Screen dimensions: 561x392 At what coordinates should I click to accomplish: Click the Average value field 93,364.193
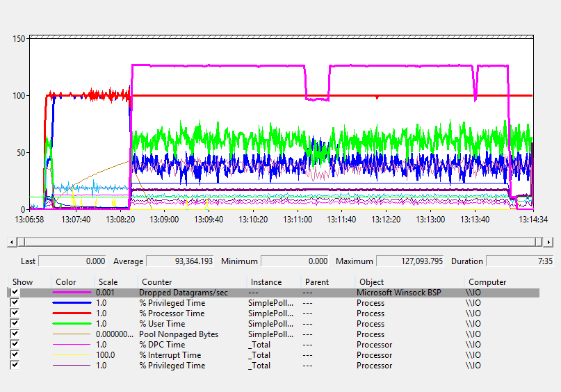(x=180, y=261)
